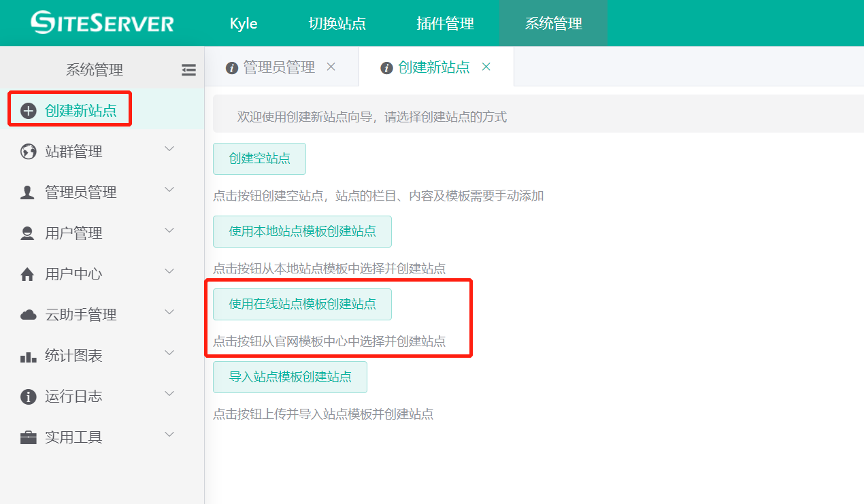Expand the 运行日志 chevron
864x504 pixels.
170,394
